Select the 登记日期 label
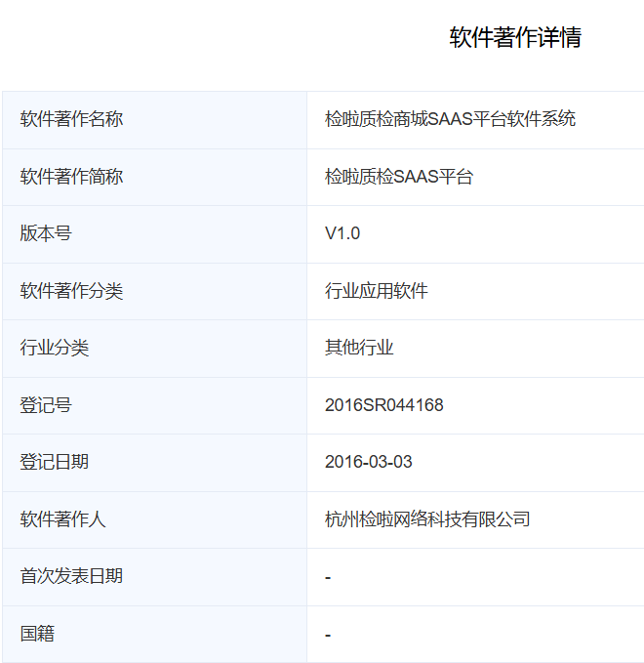644x663 pixels. click(54, 462)
